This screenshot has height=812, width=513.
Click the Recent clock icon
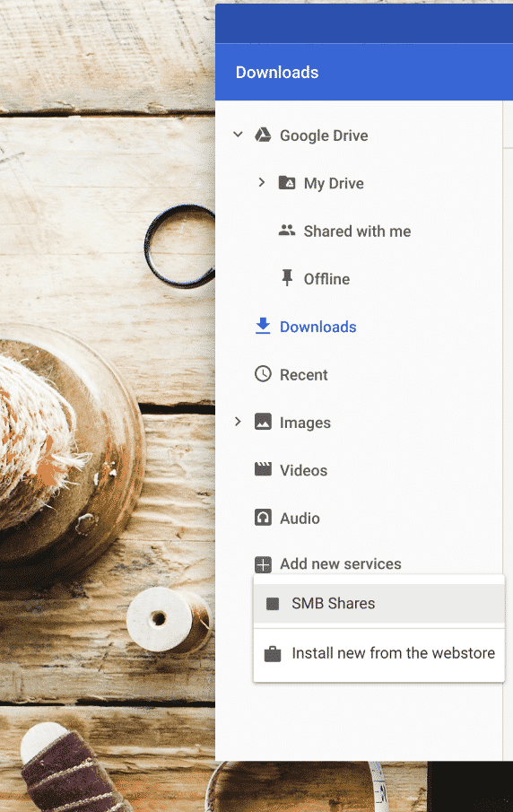click(263, 374)
